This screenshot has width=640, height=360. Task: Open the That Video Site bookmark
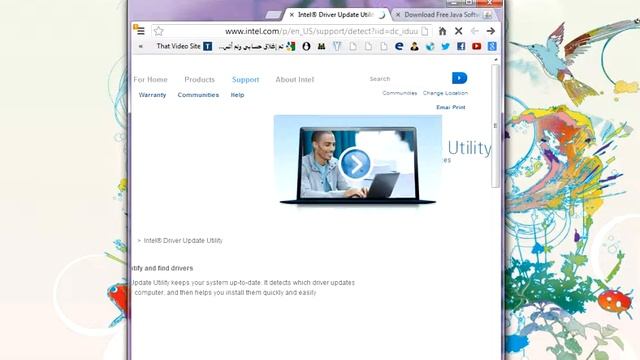184,47
